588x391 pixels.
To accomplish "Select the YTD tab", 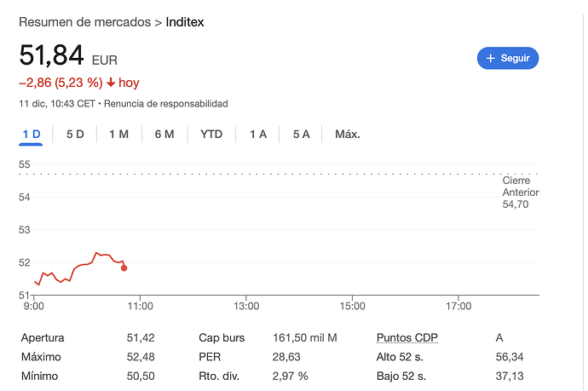I will (211, 135).
